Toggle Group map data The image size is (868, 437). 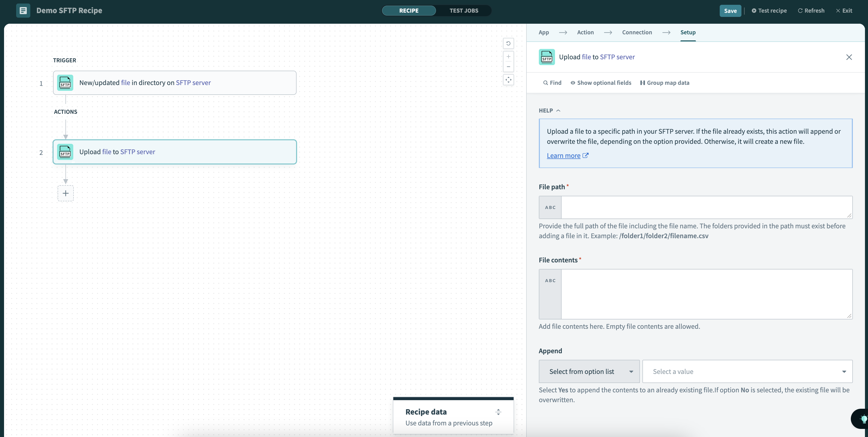click(x=664, y=83)
